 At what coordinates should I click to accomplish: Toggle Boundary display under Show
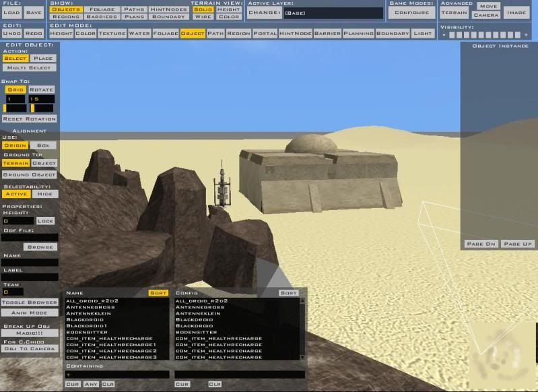pos(168,16)
